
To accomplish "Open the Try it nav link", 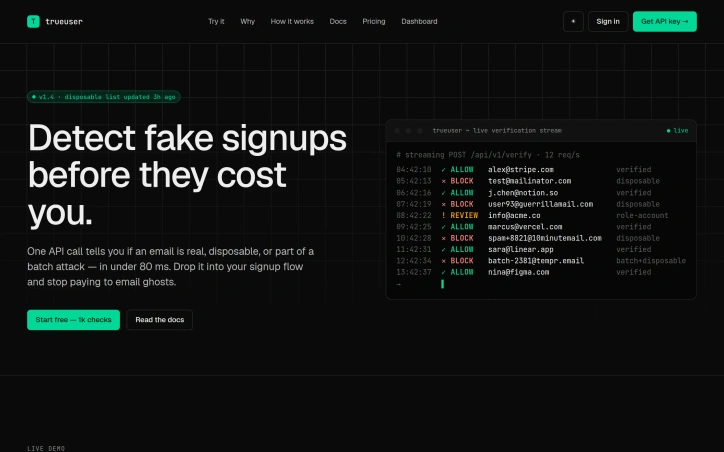I will pyautogui.click(x=216, y=21).
